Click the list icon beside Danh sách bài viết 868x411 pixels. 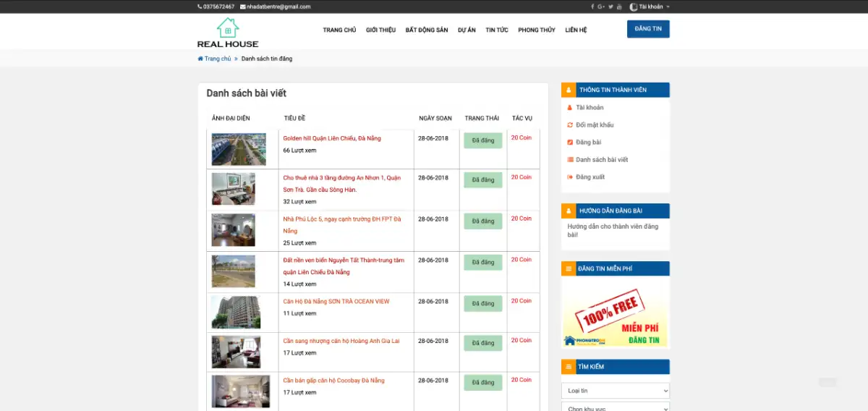(x=570, y=159)
